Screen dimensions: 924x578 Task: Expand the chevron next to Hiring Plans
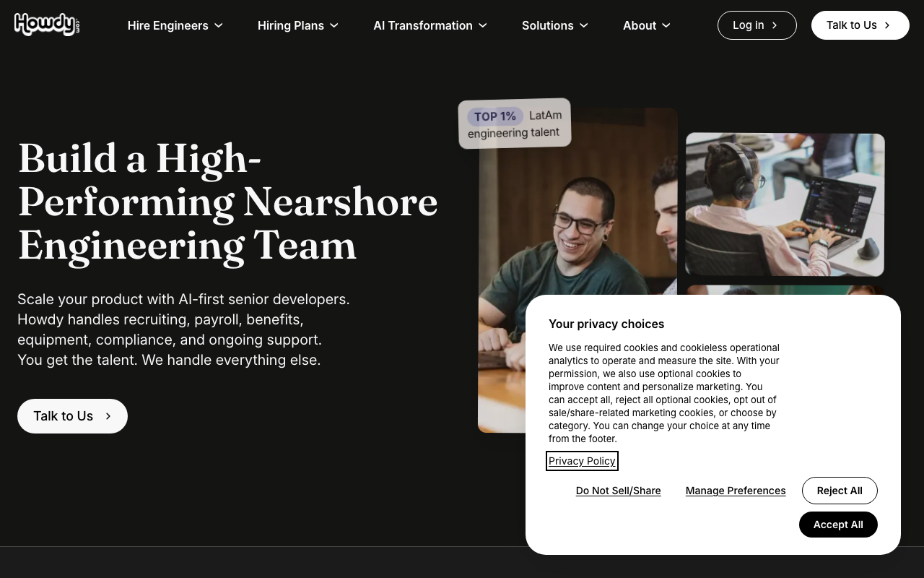click(x=334, y=25)
